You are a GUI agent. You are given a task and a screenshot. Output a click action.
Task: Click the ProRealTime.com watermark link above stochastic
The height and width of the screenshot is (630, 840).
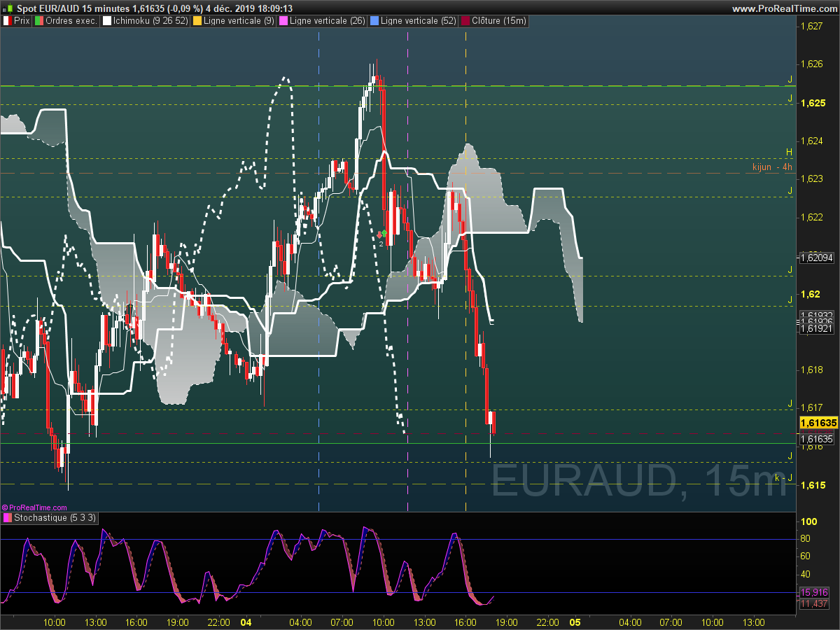click(x=34, y=507)
